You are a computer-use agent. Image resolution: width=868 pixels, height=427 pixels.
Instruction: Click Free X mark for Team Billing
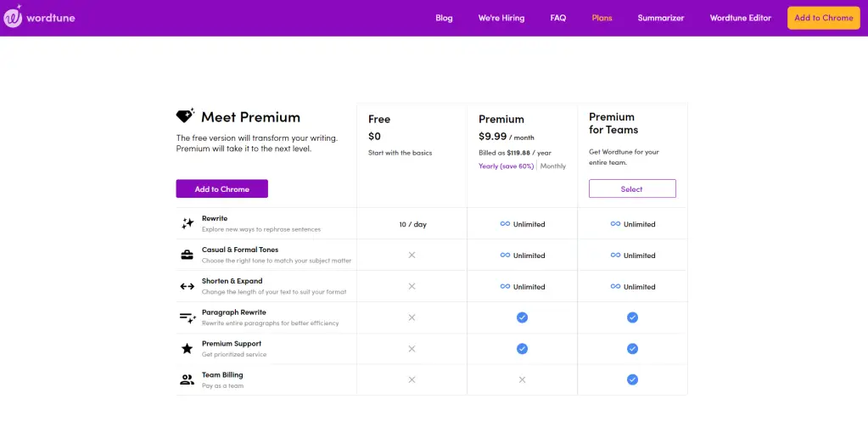[412, 379]
